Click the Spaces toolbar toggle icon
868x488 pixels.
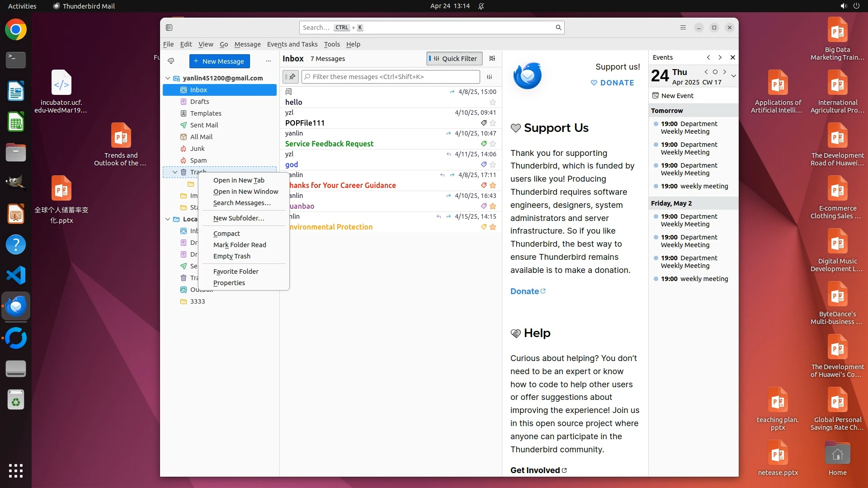tap(169, 28)
